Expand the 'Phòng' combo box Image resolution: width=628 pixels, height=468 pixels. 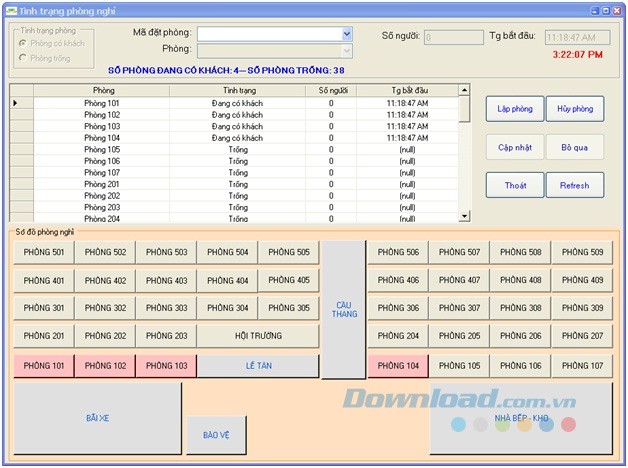point(347,50)
